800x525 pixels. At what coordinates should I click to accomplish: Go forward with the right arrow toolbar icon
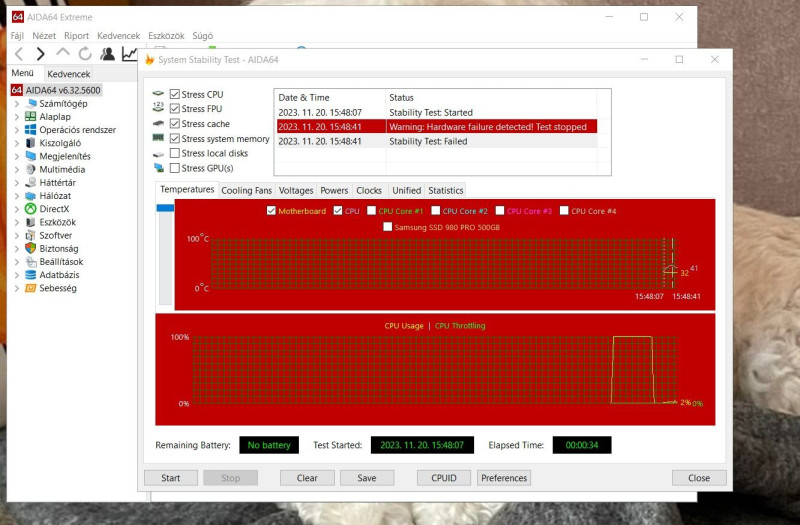pyautogui.click(x=40, y=54)
